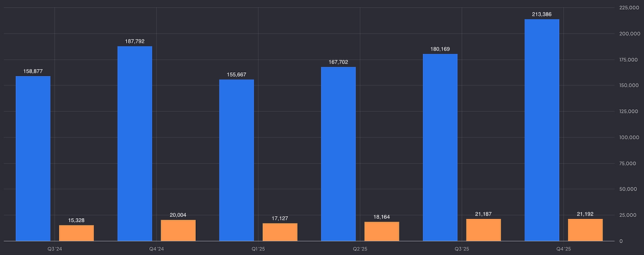This screenshot has width=644, height=255.
Task: Click the 125,000 y-axis tick label
Action: (628, 111)
